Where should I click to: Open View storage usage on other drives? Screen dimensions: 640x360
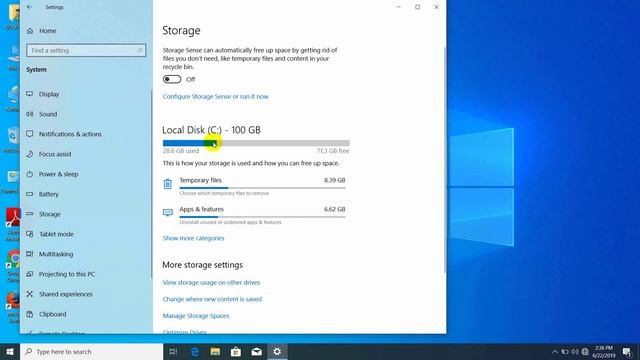211,282
